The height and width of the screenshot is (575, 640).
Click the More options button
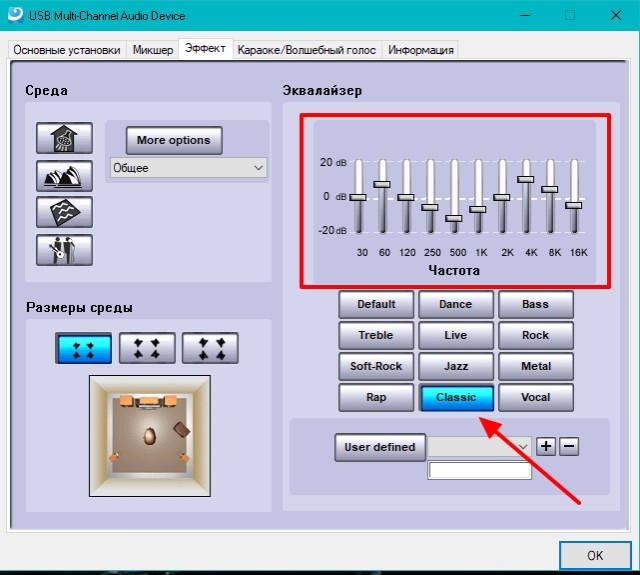click(x=174, y=140)
